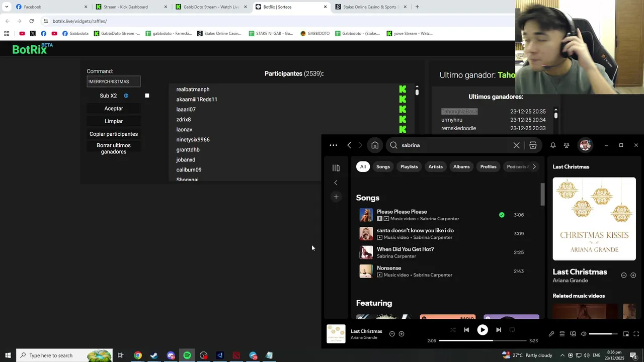This screenshot has width=644, height=362.
Task: Mute Spotify with the volume icon
Action: click(x=584, y=334)
